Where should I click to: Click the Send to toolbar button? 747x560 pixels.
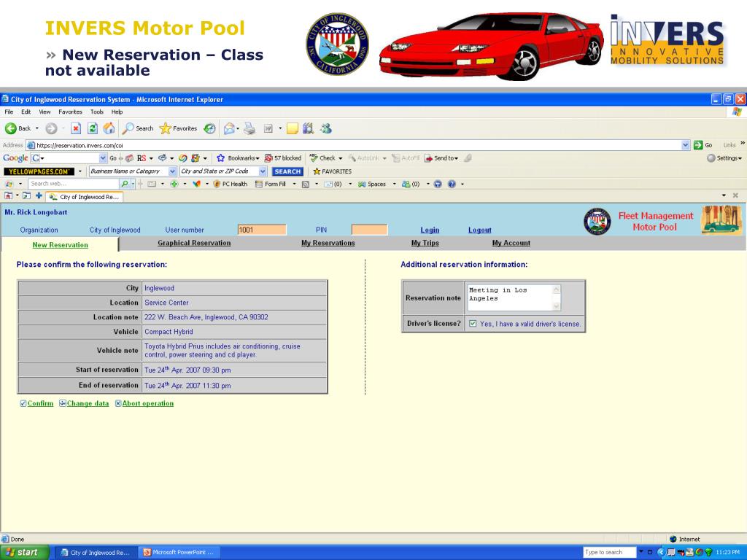tap(441, 158)
